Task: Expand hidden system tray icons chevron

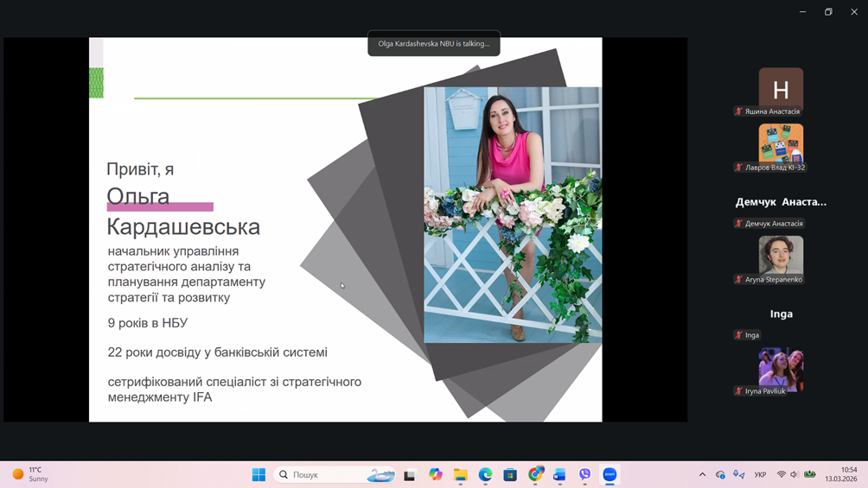Action: click(x=702, y=474)
